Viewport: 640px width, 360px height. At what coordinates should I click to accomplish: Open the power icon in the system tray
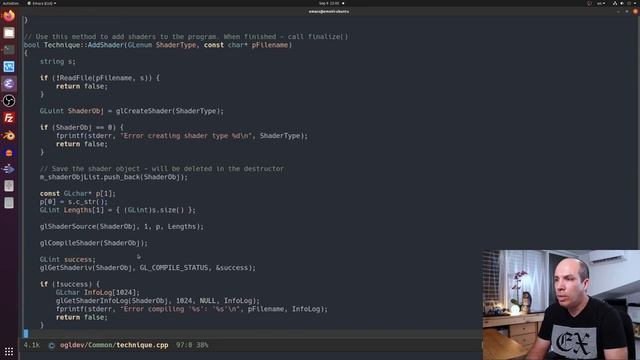coord(629,3)
